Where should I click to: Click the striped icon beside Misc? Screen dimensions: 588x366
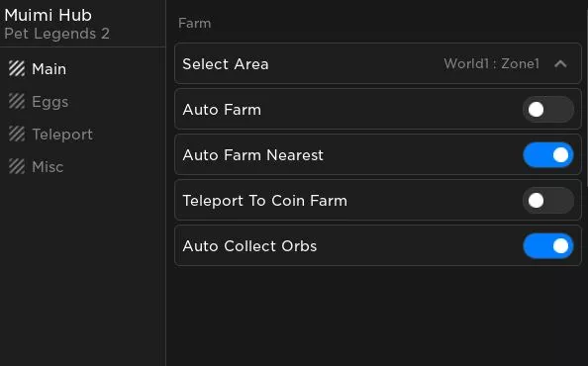[x=17, y=167]
